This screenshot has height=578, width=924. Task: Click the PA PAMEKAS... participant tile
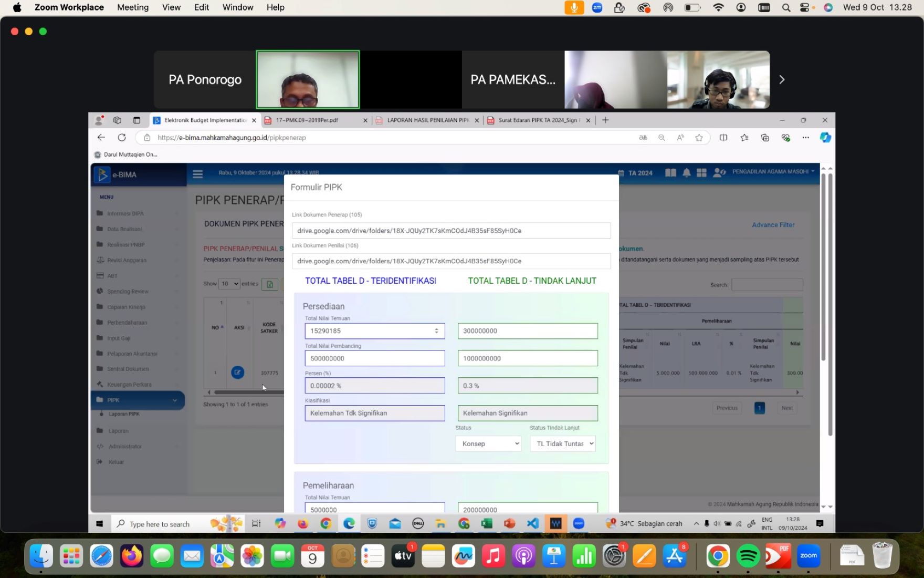click(513, 79)
